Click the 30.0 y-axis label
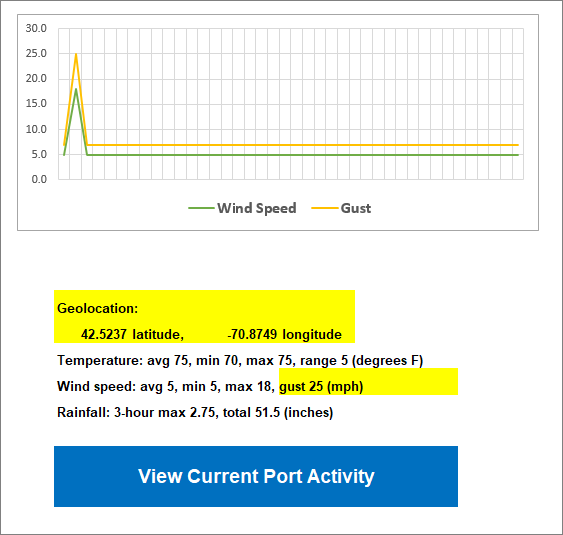Image resolution: width=563 pixels, height=535 pixels. point(36,28)
